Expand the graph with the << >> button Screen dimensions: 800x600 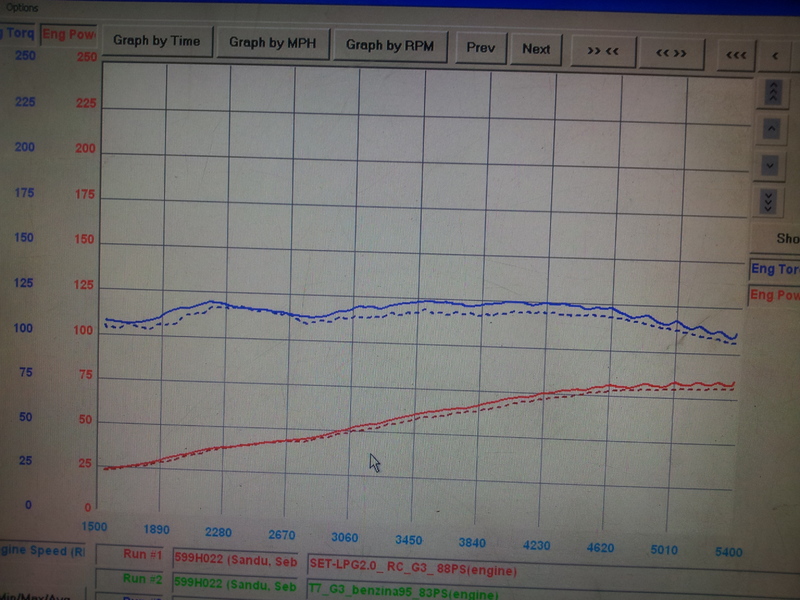(671, 53)
